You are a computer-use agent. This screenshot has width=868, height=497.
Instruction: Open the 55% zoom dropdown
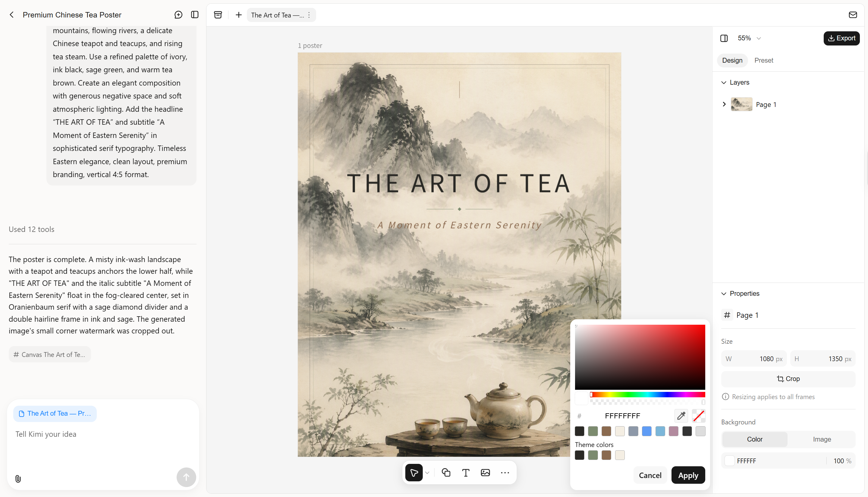pyautogui.click(x=749, y=38)
